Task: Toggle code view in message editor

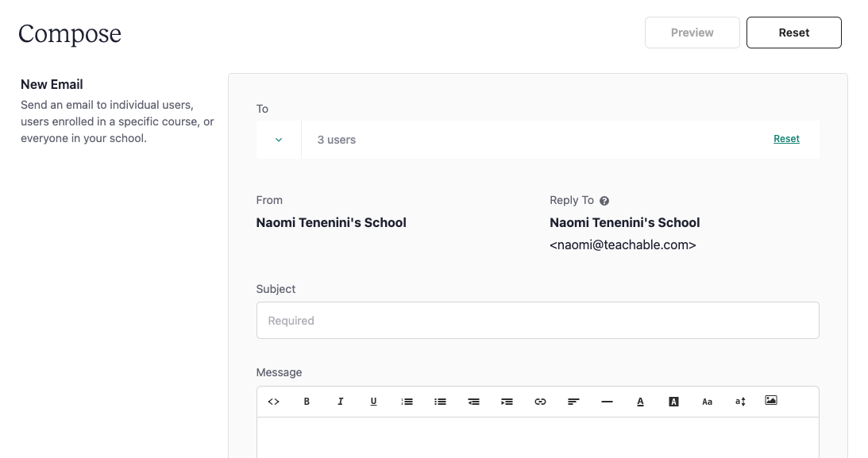Action: pos(273,402)
